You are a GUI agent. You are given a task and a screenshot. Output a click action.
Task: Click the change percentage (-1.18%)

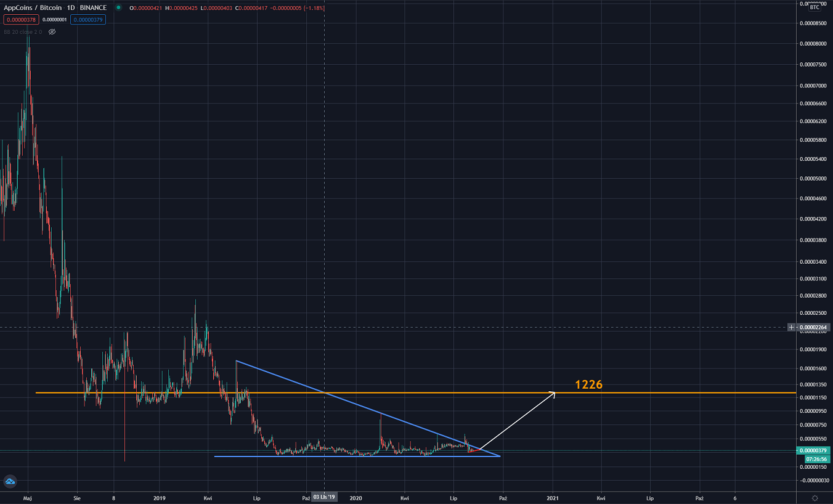313,8
